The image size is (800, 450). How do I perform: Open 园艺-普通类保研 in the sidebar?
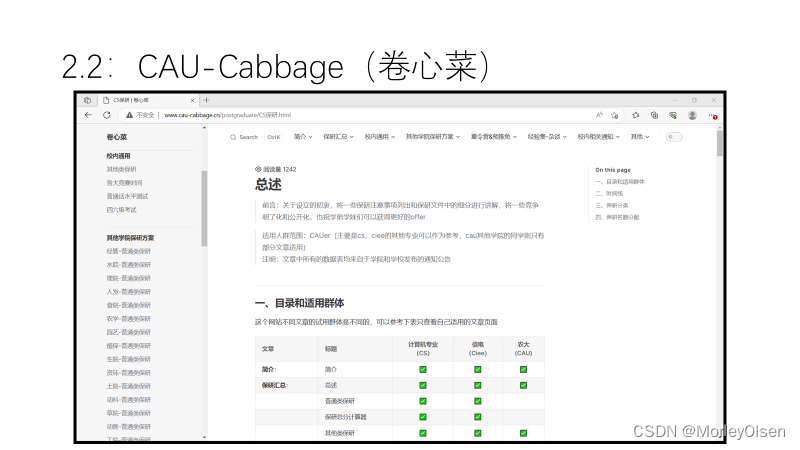[129, 332]
